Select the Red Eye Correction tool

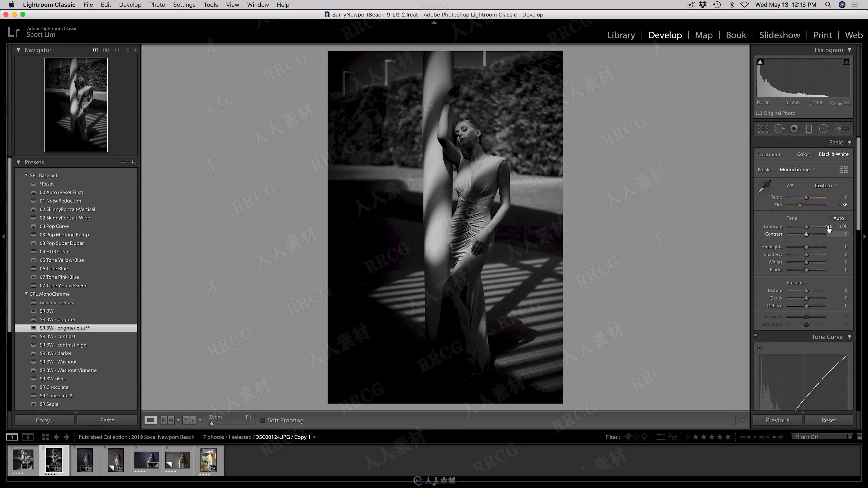click(x=794, y=129)
